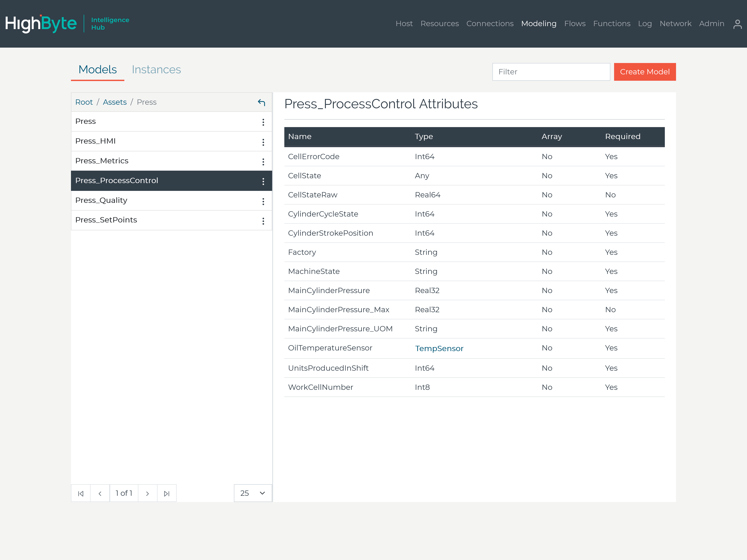
Task: Open three-dot menu for Press_SetPoints
Action: tap(263, 221)
